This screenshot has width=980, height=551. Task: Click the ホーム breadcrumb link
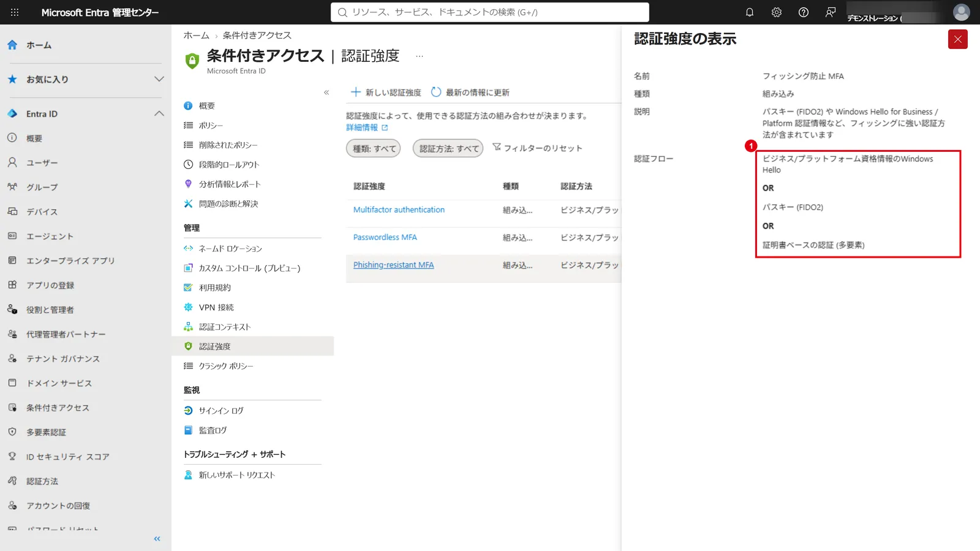(x=196, y=36)
